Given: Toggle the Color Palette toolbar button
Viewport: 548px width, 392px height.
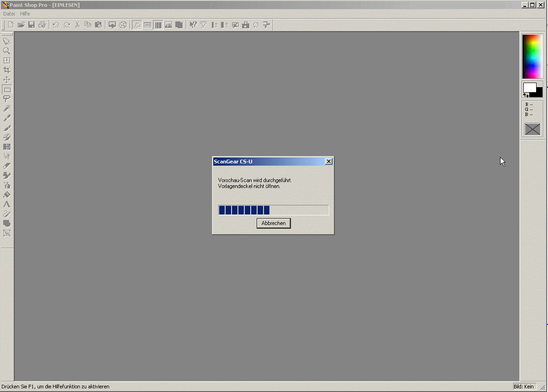Looking at the screenshot, I should [x=158, y=25].
